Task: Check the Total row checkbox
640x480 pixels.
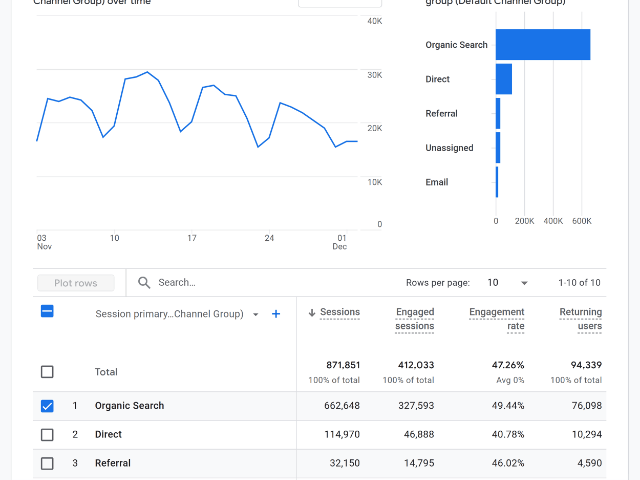Action: [47, 372]
